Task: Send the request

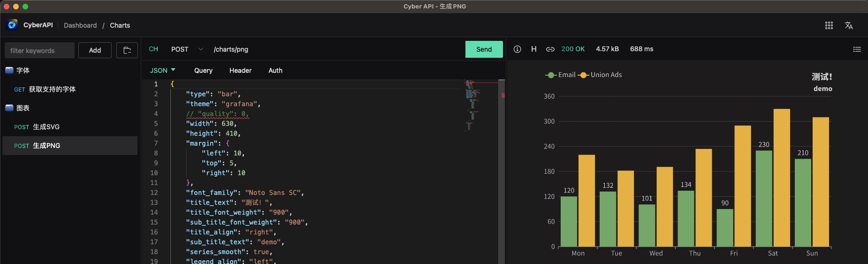Action: pyautogui.click(x=484, y=49)
